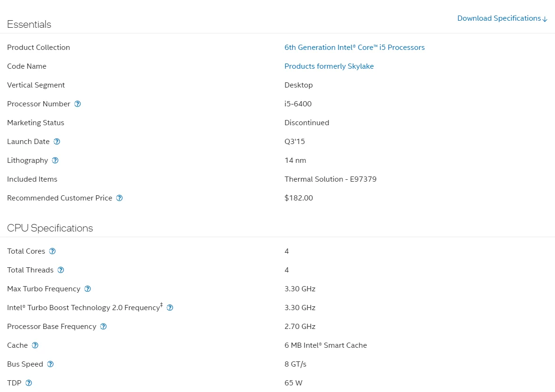Click the CPU Specifications section heading
The height and width of the screenshot is (392, 555).
50,228
